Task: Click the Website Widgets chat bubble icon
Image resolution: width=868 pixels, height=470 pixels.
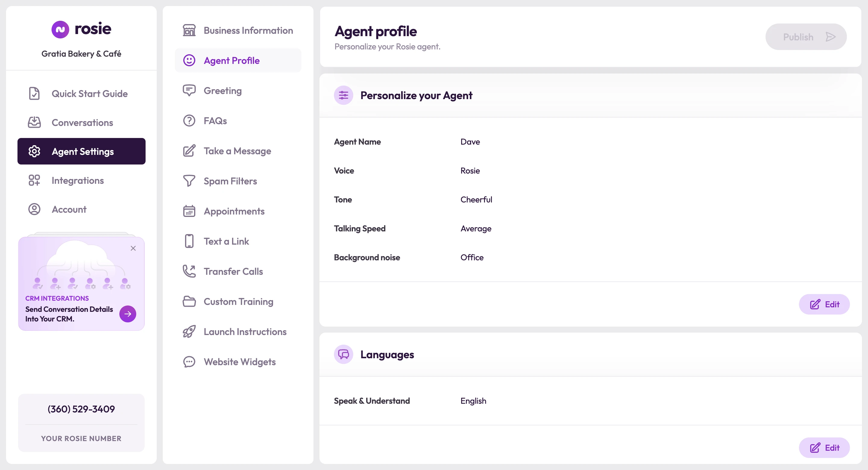Action: [x=189, y=362]
